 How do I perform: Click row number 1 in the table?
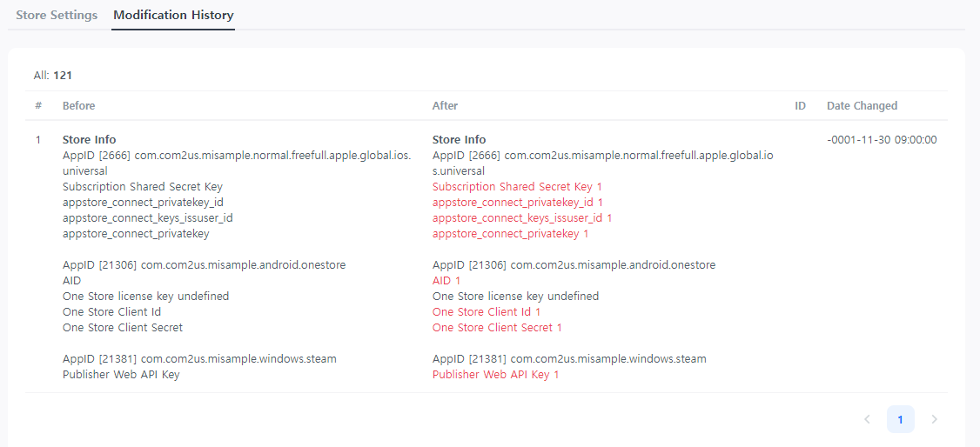[x=38, y=139]
